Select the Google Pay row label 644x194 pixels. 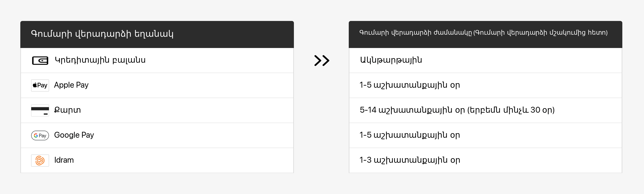(74, 135)
